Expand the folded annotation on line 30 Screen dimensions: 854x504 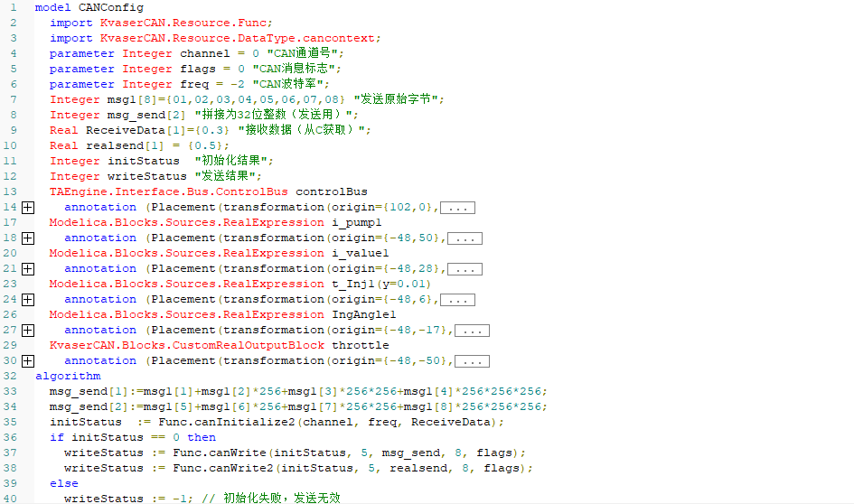28,361
